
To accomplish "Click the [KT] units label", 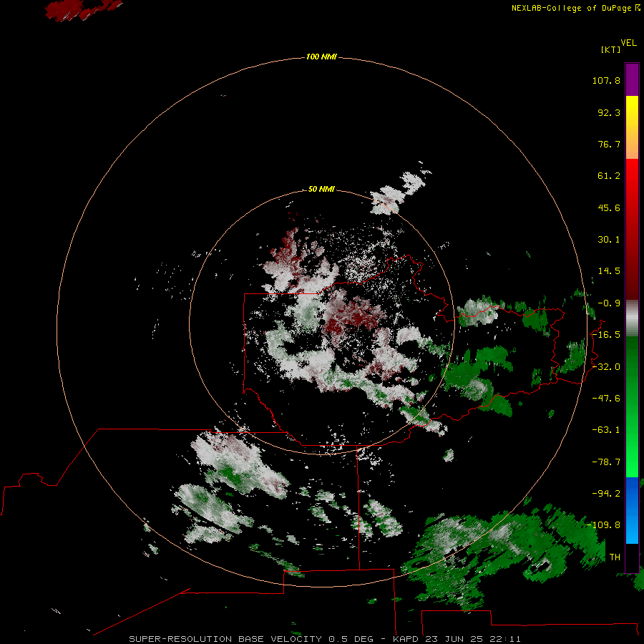I will click(610, 49).
